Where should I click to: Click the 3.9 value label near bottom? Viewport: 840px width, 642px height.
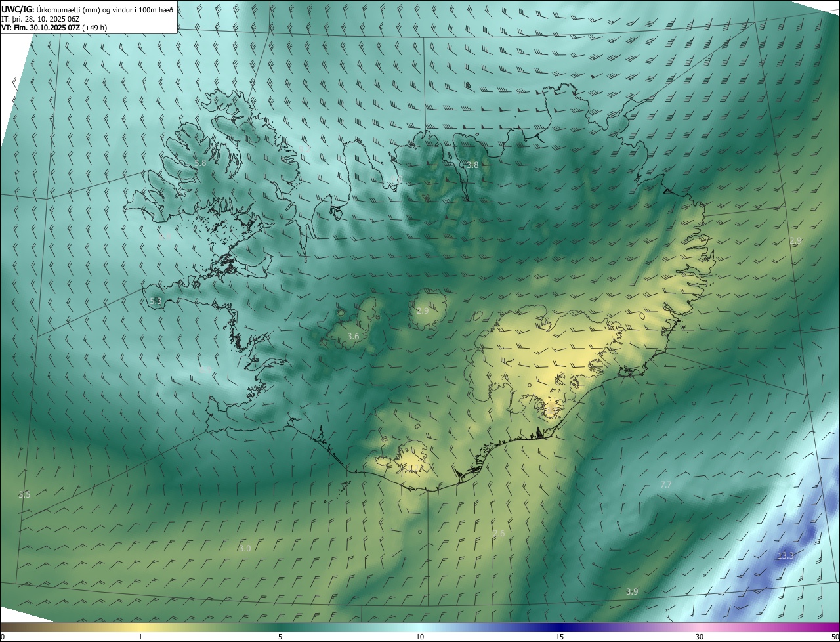pyautogui.click(x=631, y=592)
